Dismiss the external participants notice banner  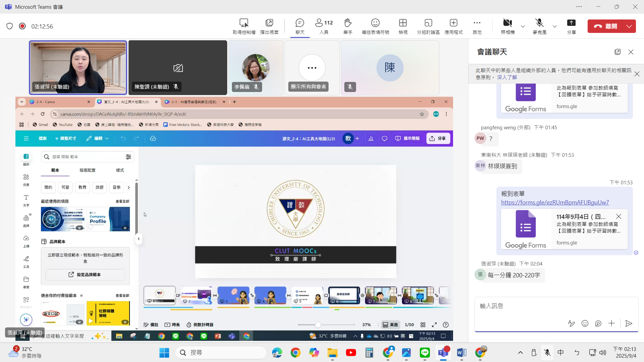[637, 74]
